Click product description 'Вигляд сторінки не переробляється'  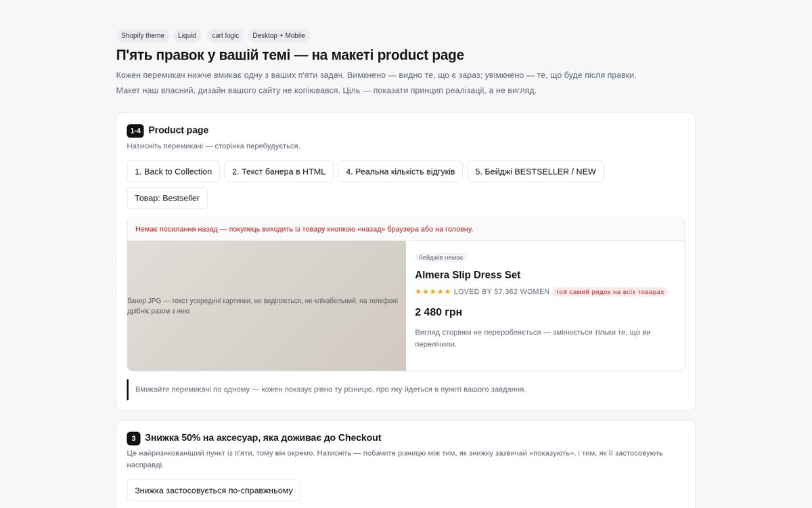533,338
